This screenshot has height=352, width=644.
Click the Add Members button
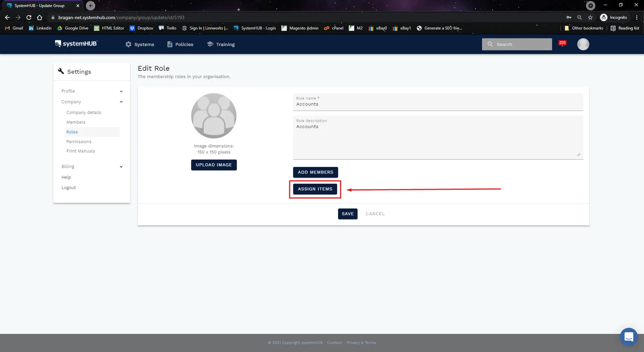[x=316, y=172]
